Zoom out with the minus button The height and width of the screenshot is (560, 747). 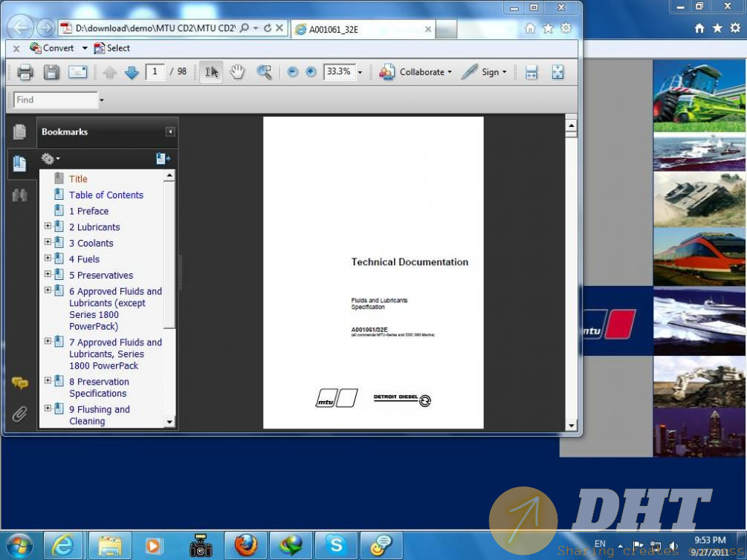tap(293, 72)
